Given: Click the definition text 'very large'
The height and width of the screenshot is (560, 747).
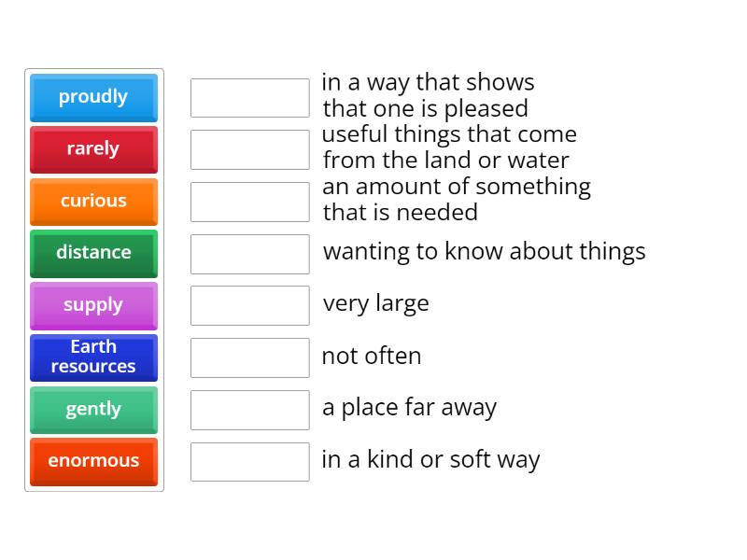Looking at the screenshot, I should [x=375, y=303].
